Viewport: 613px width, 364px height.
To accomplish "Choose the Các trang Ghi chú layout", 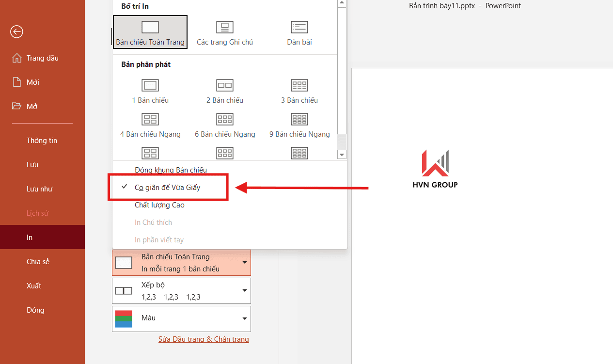I will [x=225, y=28].
